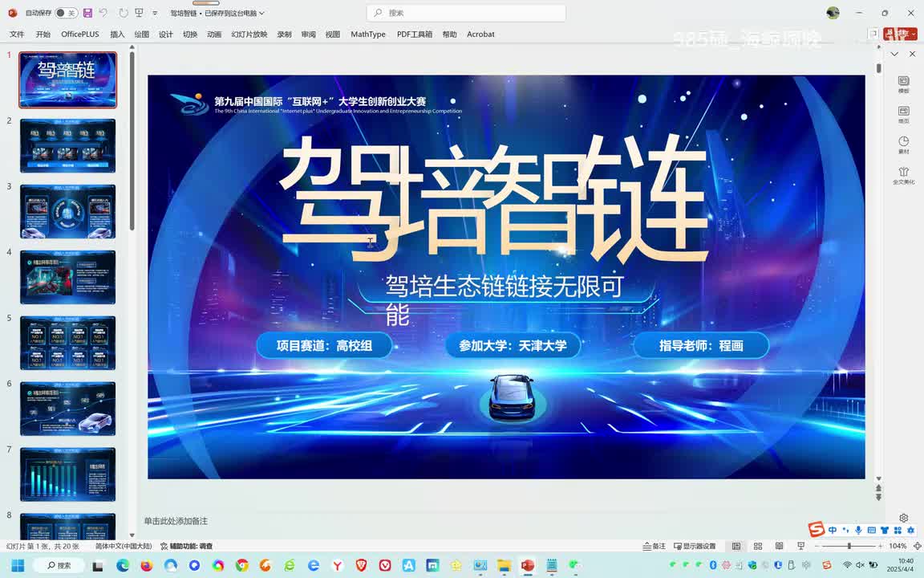Open the 动画 animations tab

pyautogui.click(x=214, y=35)
